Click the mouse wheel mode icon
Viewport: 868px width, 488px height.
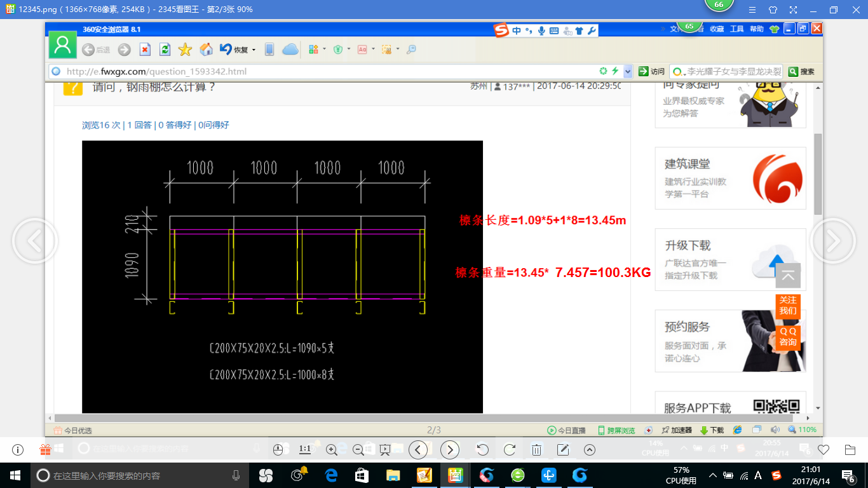tap(278, 450)
